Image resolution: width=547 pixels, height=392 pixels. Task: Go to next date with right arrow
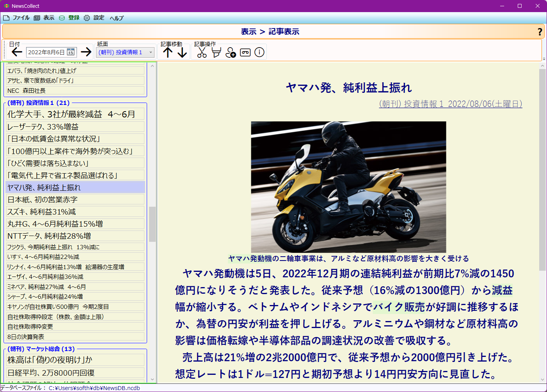86,52
